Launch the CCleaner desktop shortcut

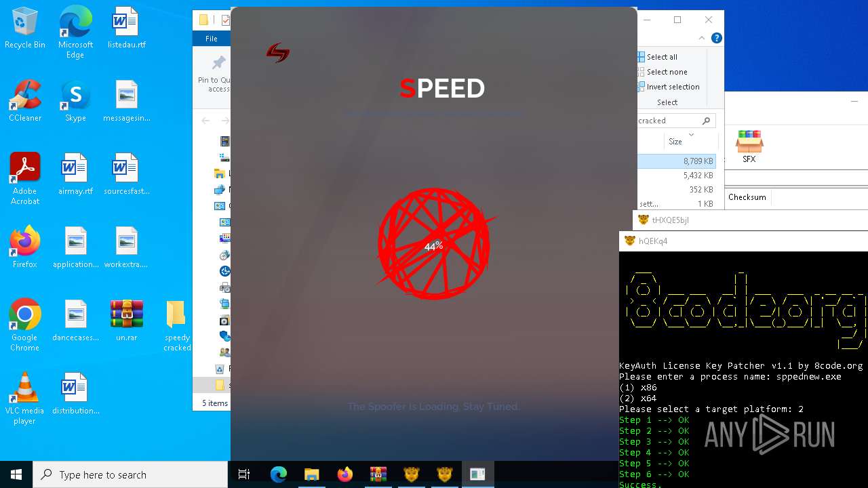[x=25, y=101]
